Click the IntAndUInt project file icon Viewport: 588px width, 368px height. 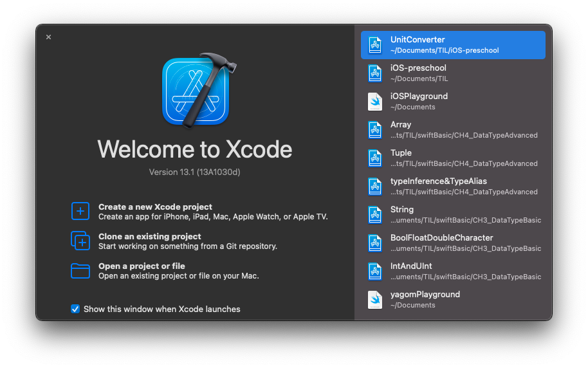375,271
